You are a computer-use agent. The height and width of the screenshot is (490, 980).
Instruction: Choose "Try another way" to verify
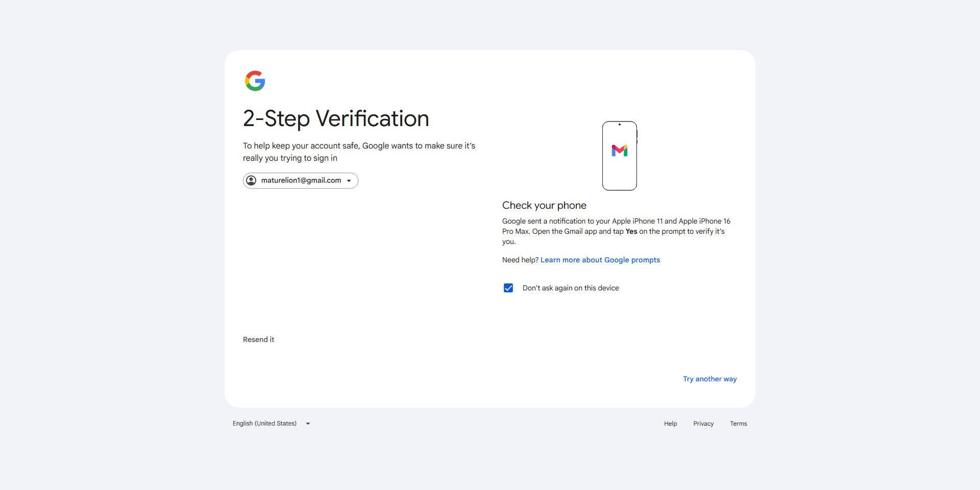(x=710, y=379)
